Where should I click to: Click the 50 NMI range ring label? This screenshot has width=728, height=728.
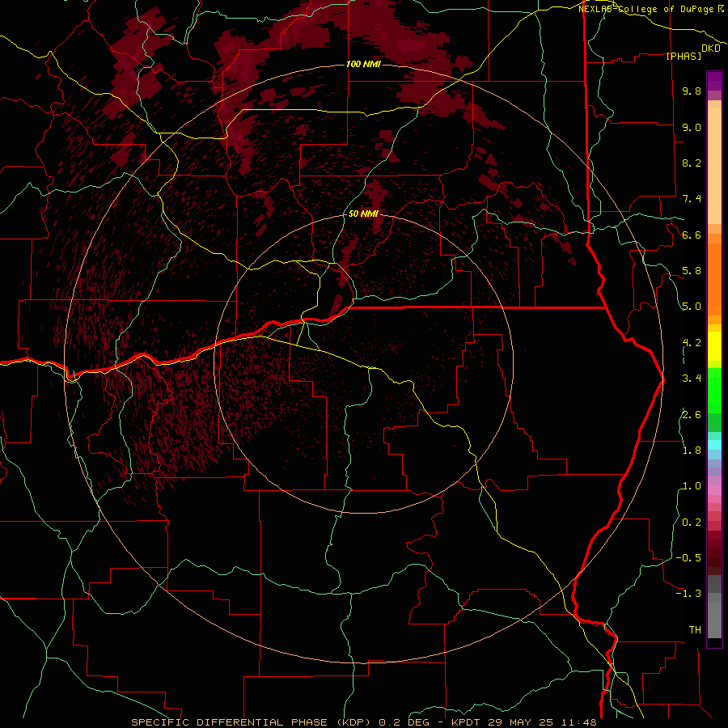pyautogui.click(x=363, y=214)
